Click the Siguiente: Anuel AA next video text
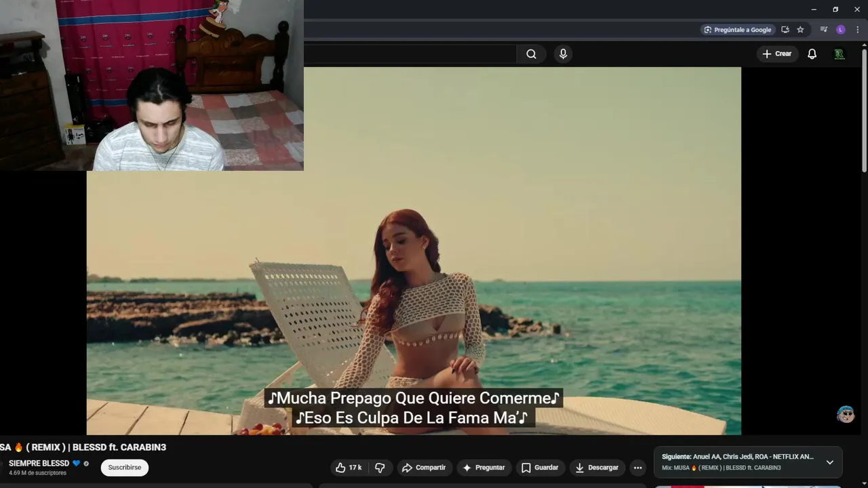The image size is (868, 488). click(738, 457)
